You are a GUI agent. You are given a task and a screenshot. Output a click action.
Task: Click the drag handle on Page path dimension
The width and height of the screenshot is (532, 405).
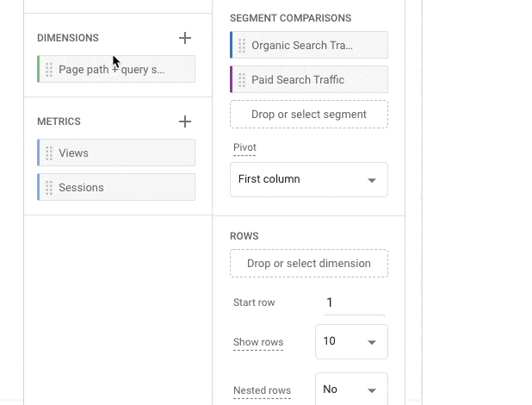(49, 70)
